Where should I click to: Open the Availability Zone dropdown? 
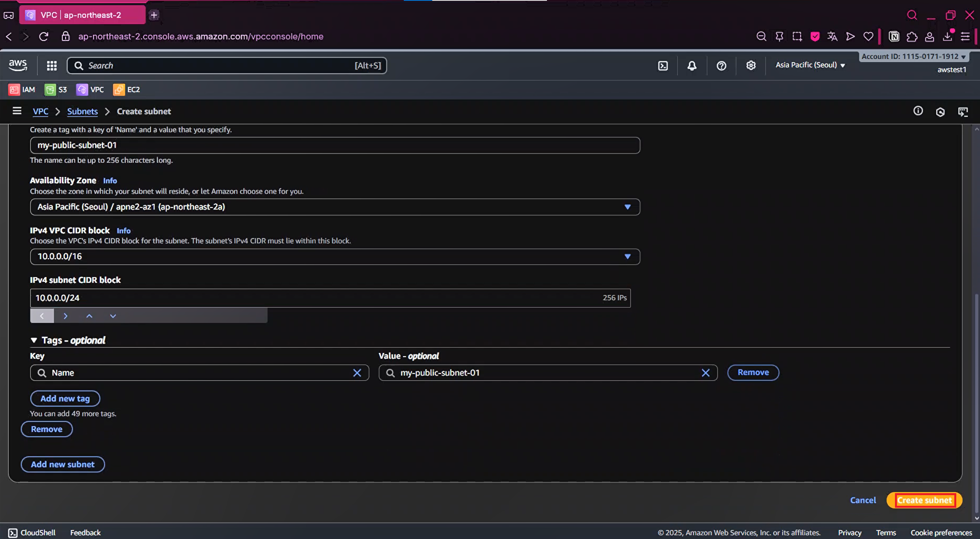point(335,207)
